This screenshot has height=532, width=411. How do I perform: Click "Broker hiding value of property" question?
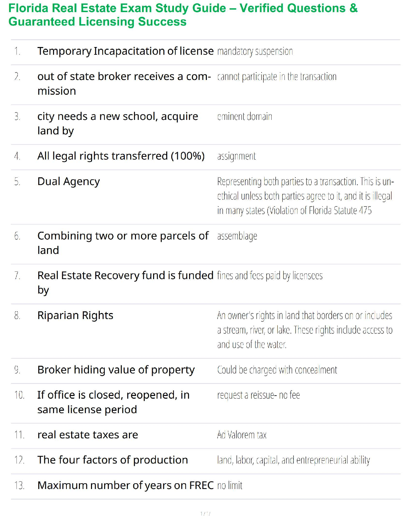point(116,370)
